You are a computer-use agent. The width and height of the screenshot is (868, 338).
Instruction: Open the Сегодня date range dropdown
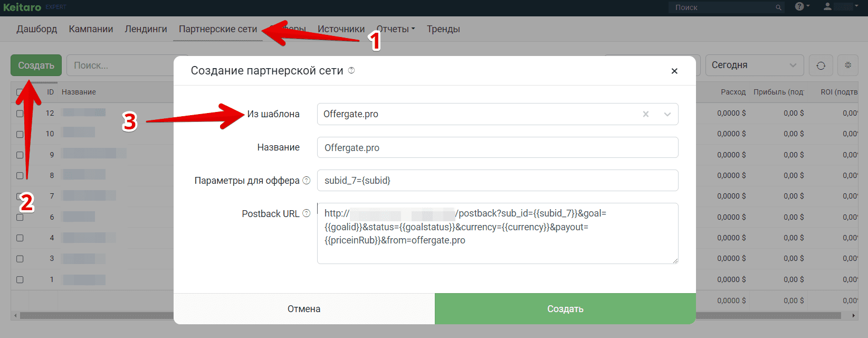click(x=755, y=65)
